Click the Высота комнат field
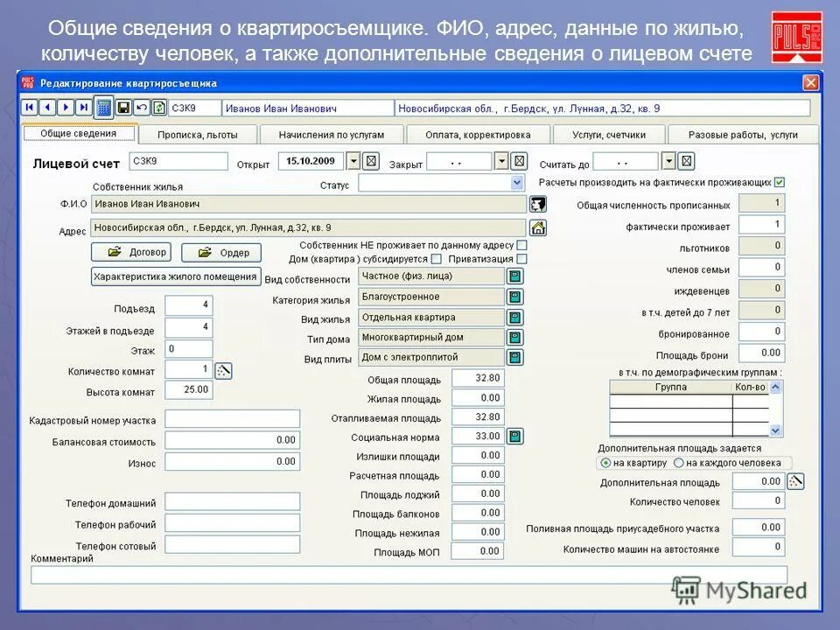This screenshot has height=630, width=840. coord(189,390)
